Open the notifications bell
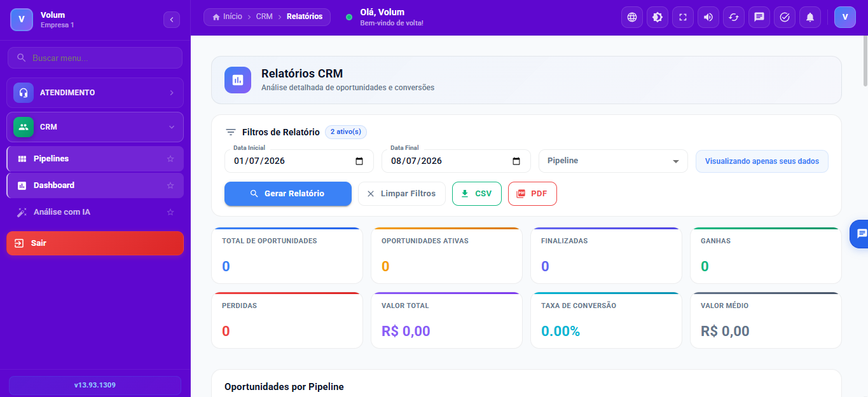The image size is (868, 397). point(809,17)
